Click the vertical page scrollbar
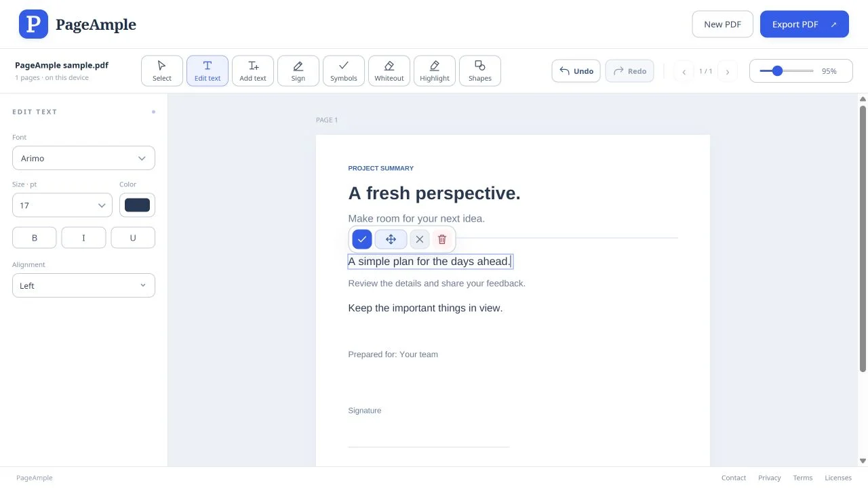Image resolution: width=868 pixels, height=488 pixels. [863, 237]
